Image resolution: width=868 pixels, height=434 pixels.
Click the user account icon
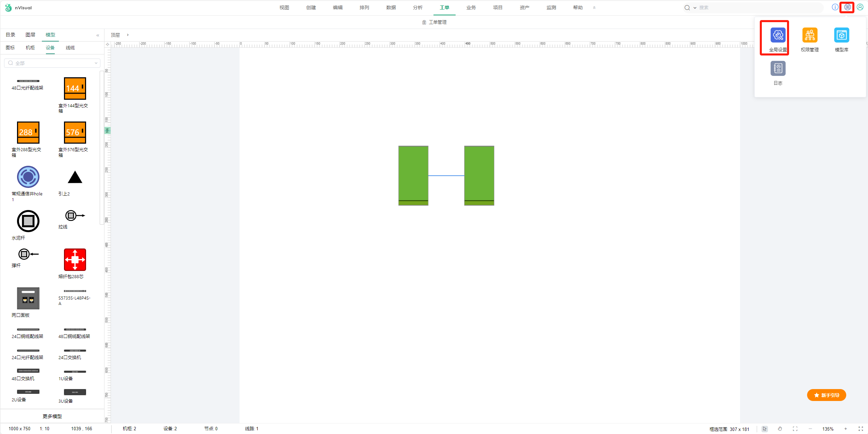click(860, 7)
